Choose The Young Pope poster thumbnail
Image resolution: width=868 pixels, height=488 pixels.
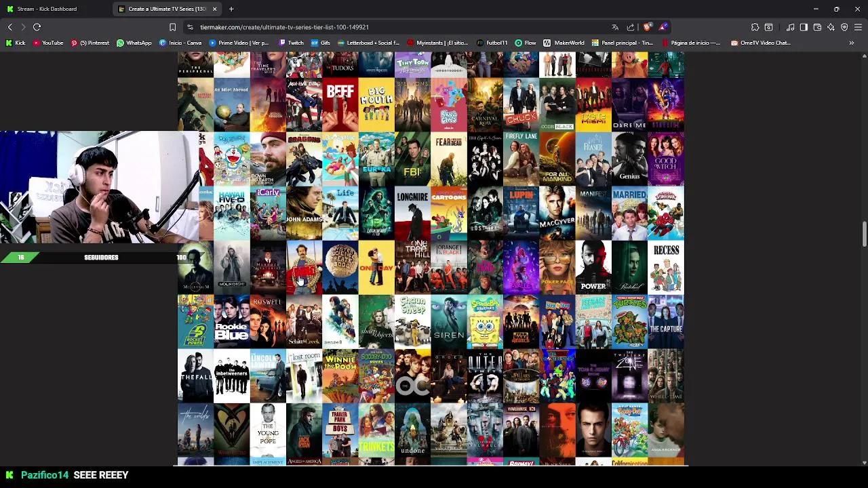coord(268,430)
